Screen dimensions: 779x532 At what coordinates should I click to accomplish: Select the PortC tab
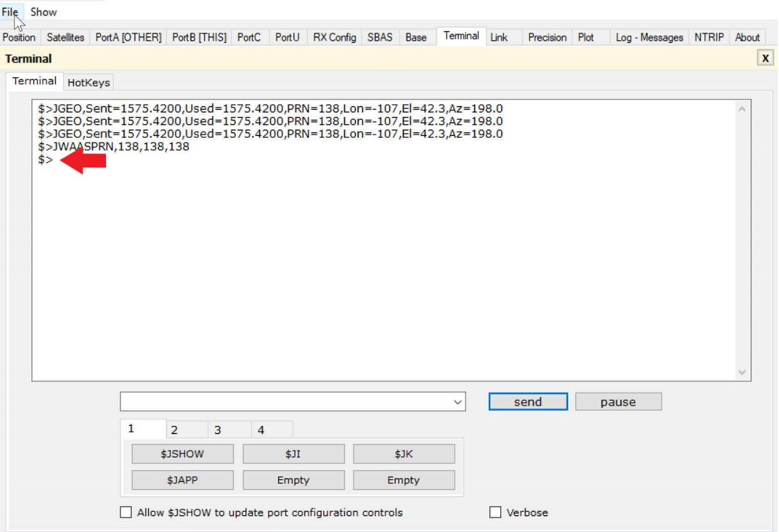(249, 37)
